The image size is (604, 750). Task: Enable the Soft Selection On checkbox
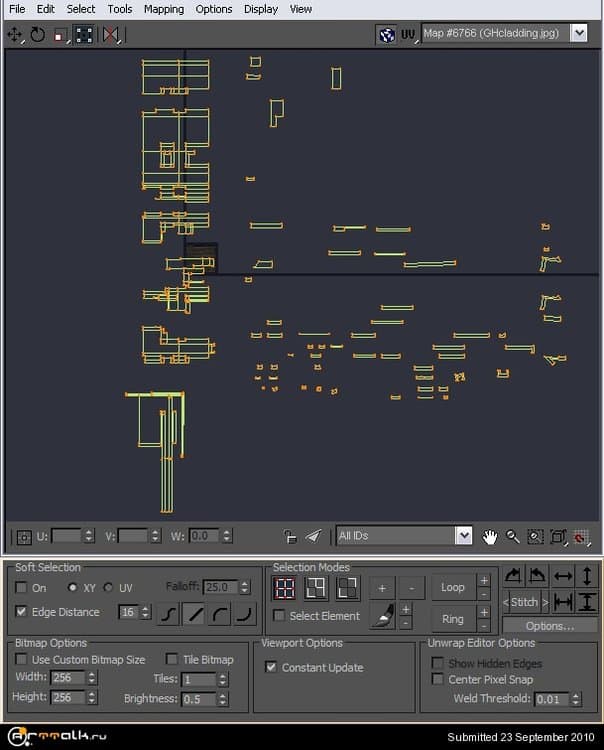tap(22, 588)
